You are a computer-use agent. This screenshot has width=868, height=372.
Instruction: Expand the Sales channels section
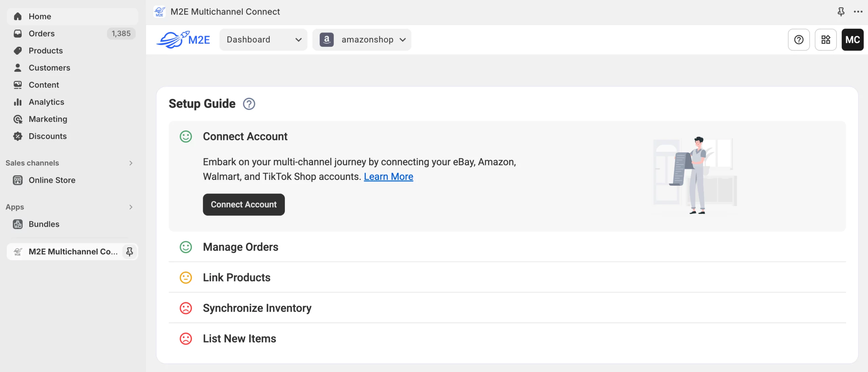tap(131, 163)
